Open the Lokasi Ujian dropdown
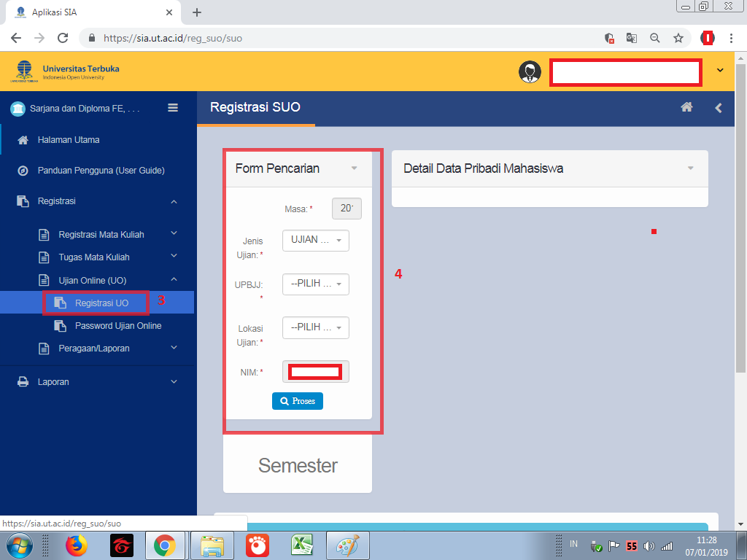 315,327
